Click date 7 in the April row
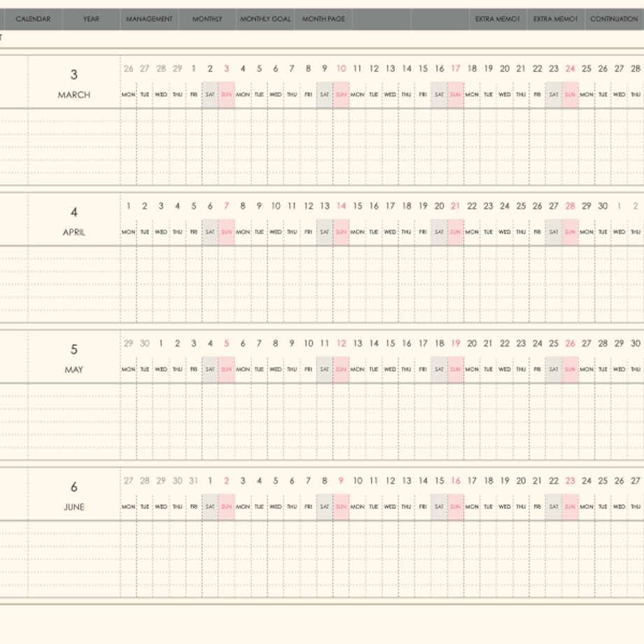Viewport: 644px width, 644px height. (226, 206)
